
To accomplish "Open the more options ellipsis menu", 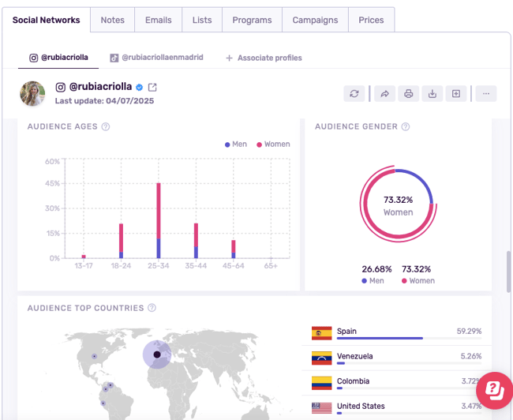I will click(485, 94).
